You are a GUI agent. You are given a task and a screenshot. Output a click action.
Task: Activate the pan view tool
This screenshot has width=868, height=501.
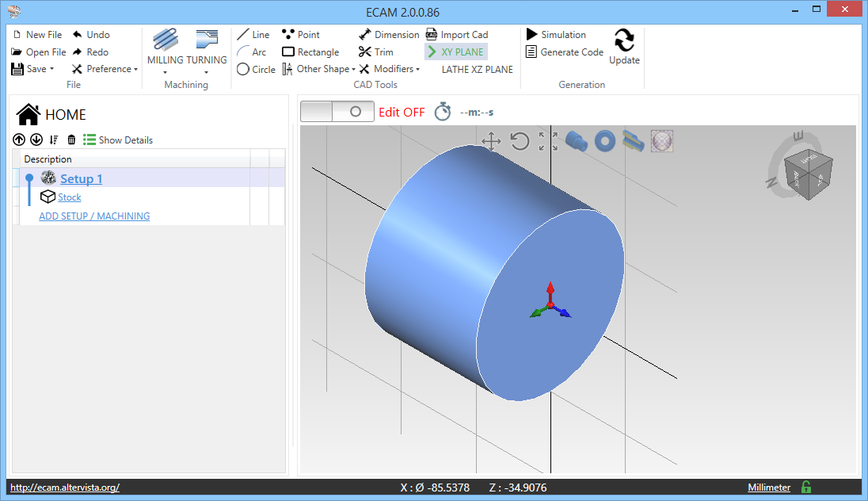pos(491,141)
